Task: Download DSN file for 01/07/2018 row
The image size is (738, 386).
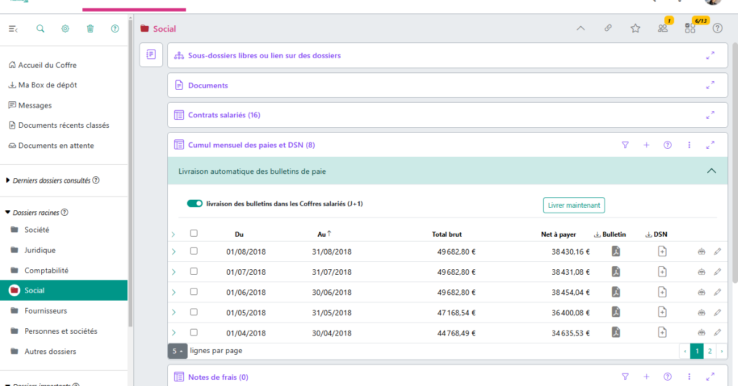Action: (662, 272)
